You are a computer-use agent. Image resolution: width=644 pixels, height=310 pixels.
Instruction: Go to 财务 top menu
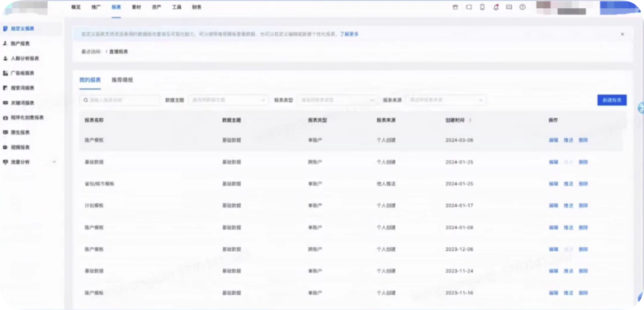coord(197,7)
